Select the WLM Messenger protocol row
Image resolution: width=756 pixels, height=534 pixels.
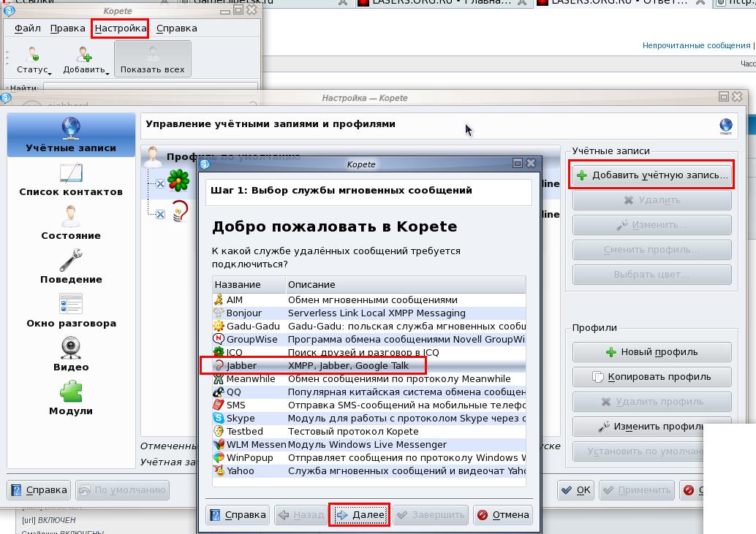click(368, 444)
